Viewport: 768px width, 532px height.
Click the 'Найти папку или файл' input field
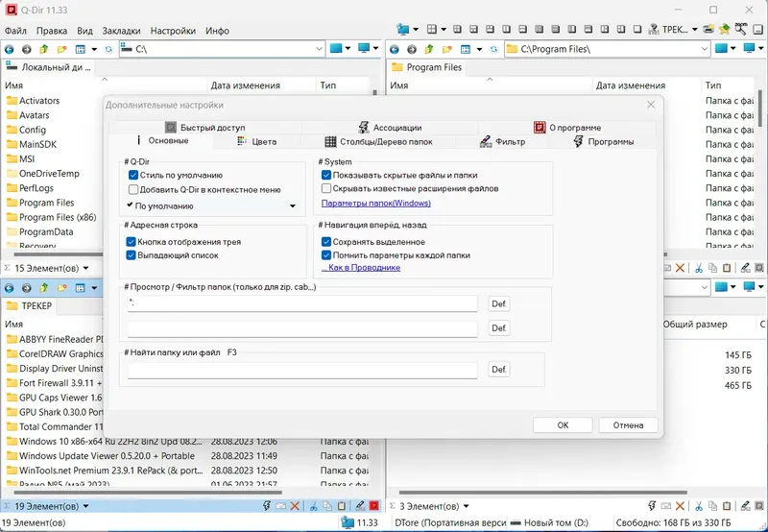[x=302, y=371]
